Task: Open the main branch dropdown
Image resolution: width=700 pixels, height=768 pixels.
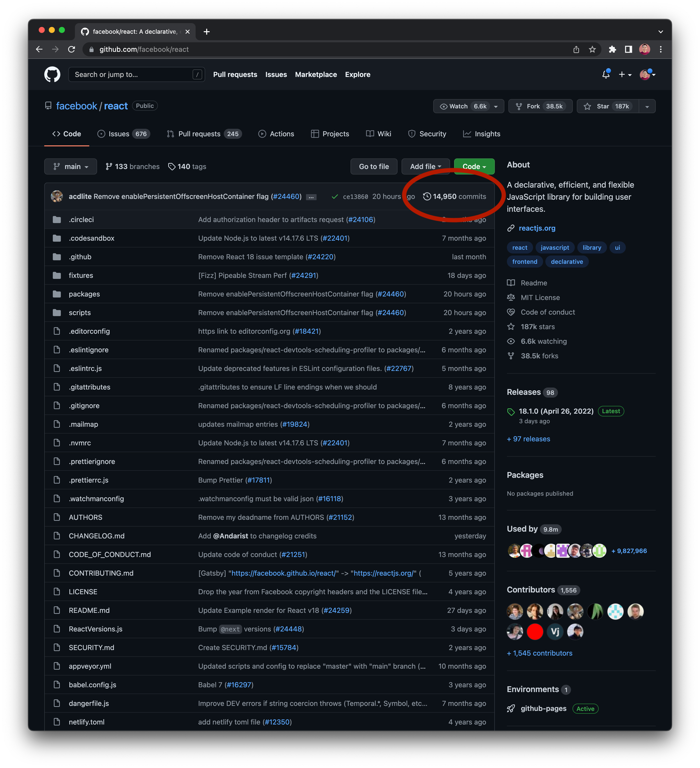Action: [70, 167]
